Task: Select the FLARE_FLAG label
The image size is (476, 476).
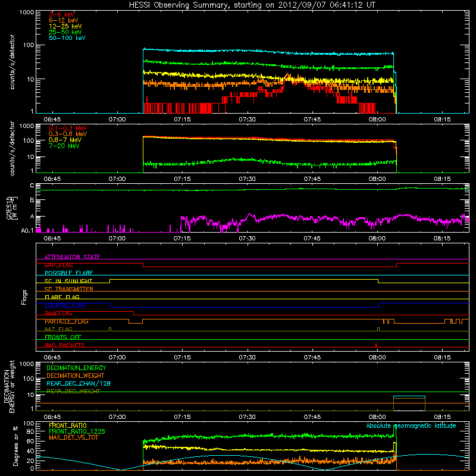Action: (62, 297)
